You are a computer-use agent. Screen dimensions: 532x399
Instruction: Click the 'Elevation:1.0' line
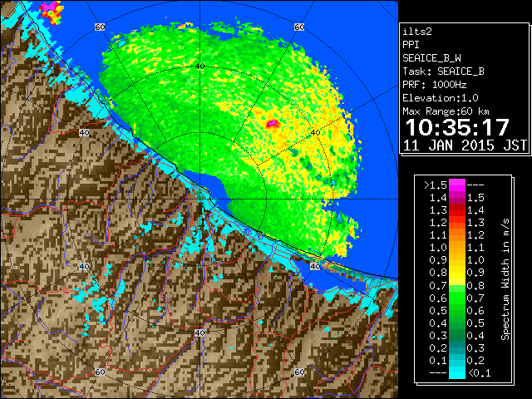[441, 98]
